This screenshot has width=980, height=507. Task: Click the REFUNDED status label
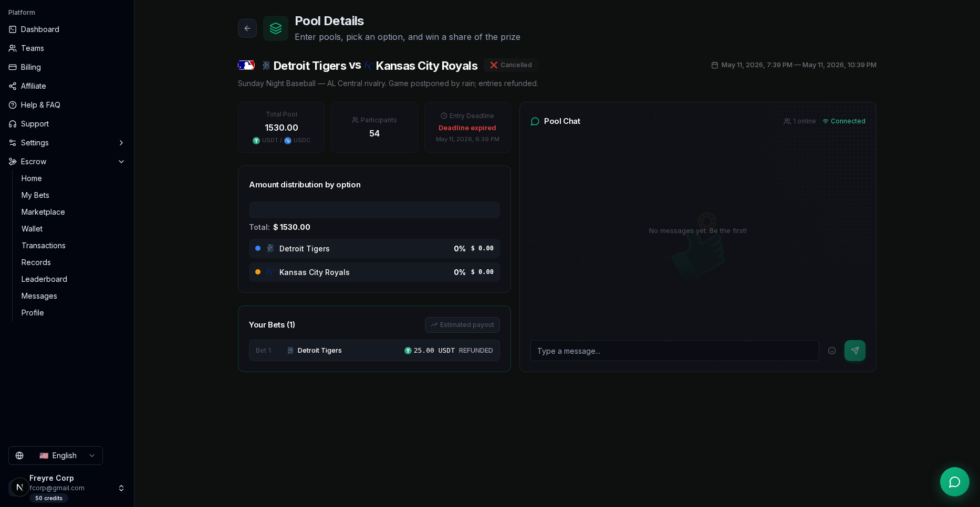pyautogui.click(x=476, y=351)
